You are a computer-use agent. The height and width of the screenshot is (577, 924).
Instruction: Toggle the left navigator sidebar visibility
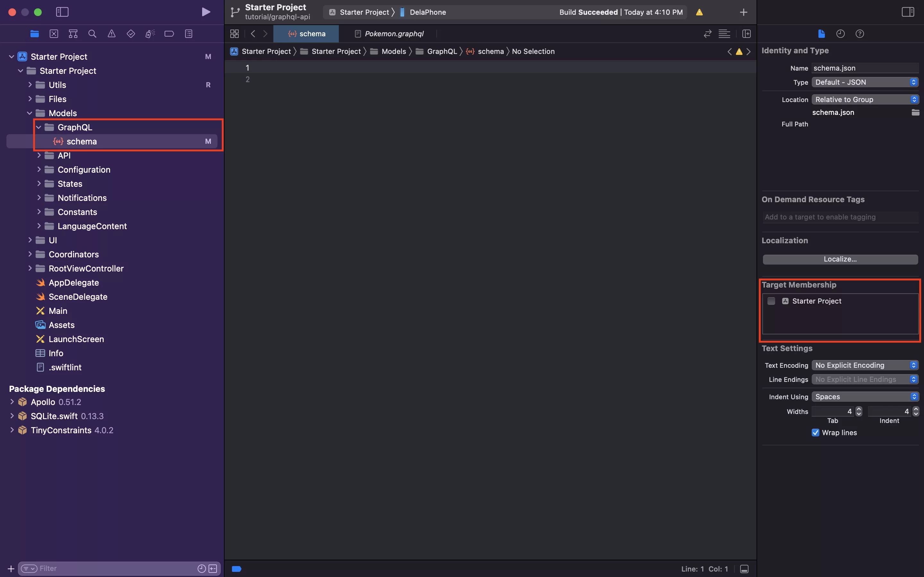(x=62, y=12)
